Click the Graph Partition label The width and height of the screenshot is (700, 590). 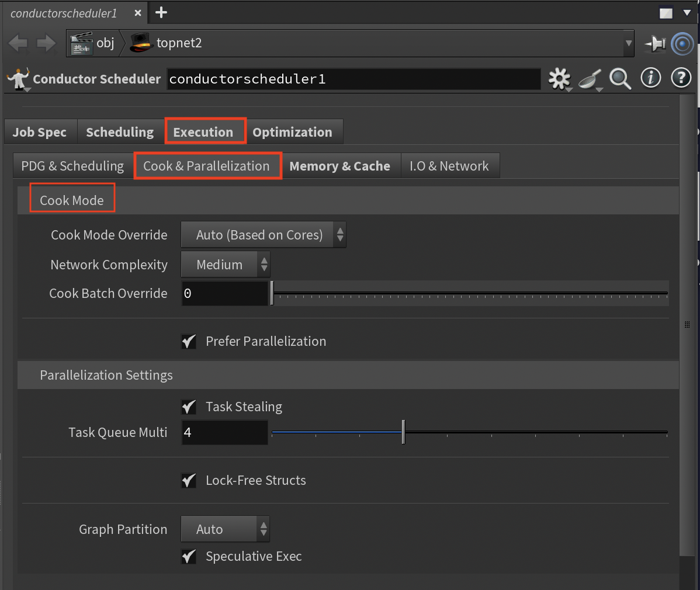click(123, 529)
